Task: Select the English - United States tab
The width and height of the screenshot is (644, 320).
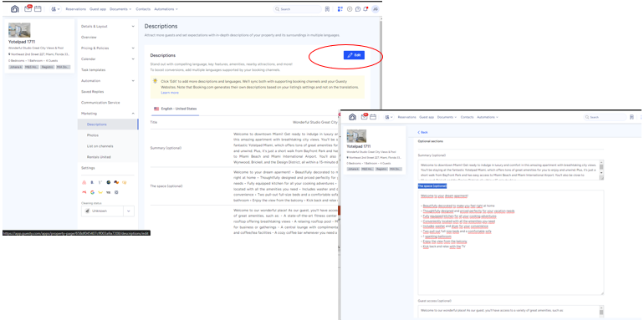Action: 175,109
